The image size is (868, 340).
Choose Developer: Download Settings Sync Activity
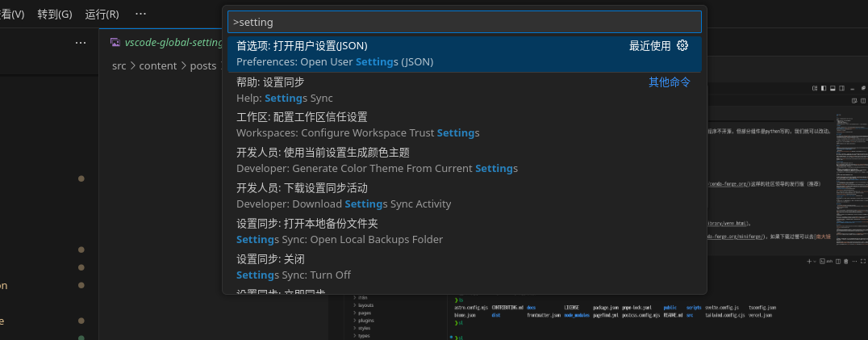point(464,196)
